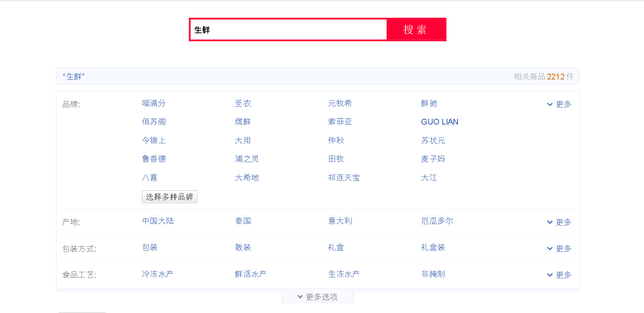Choose packaging type 包装
The width and height of the screenshot is (644, 313).
click(150, 247)
